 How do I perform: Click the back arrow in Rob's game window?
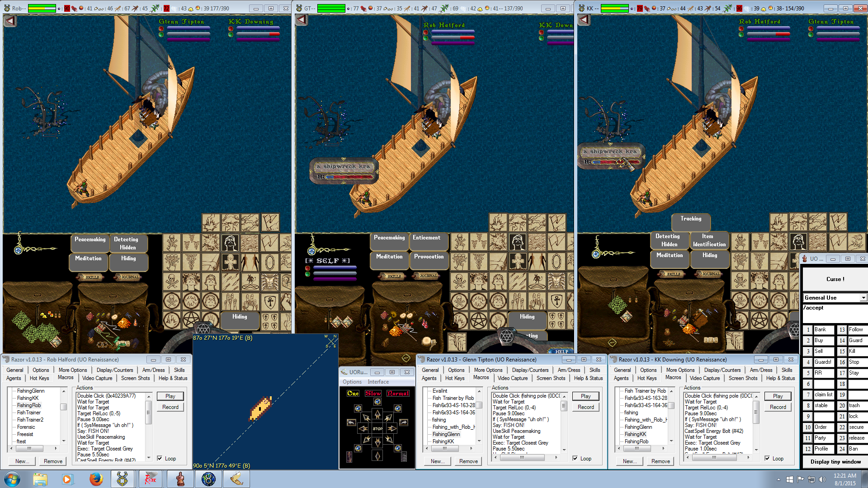[x=10, y=20]
